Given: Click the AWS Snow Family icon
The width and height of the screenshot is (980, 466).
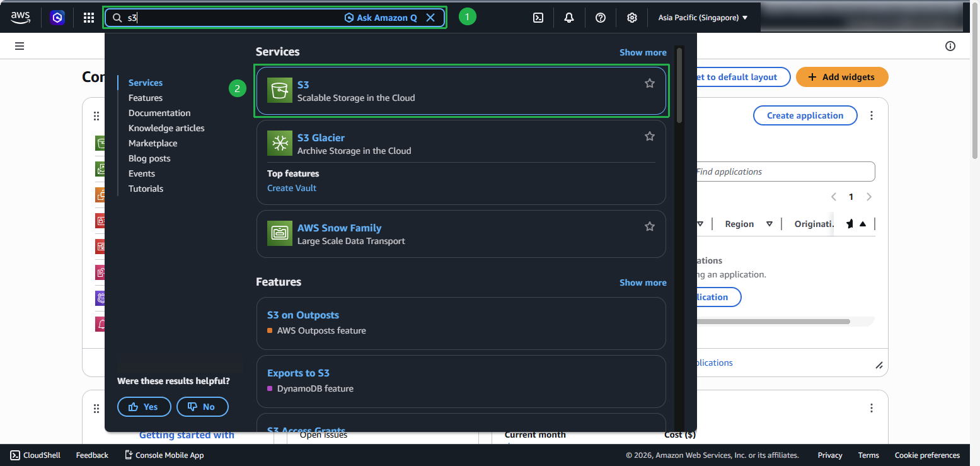Looking at the screenshot, I should (280, 234).
